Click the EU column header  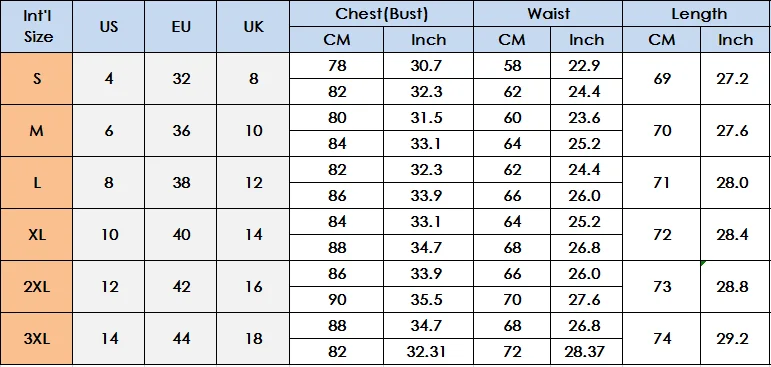pos(181,27)
